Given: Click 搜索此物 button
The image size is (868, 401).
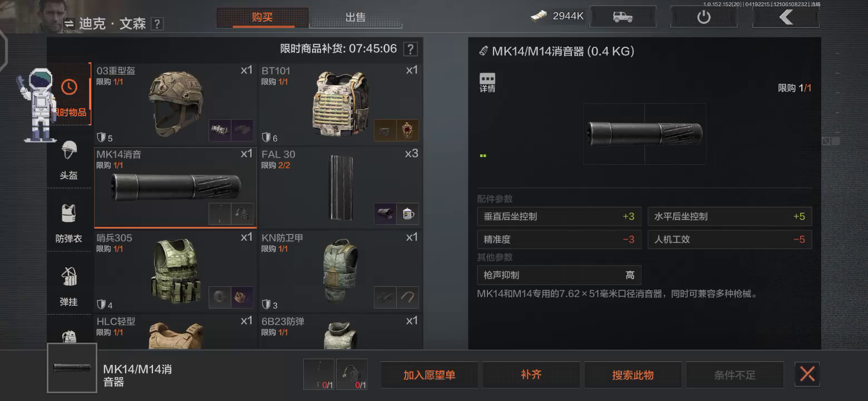Looking at the screenshot, I should 633,375.
